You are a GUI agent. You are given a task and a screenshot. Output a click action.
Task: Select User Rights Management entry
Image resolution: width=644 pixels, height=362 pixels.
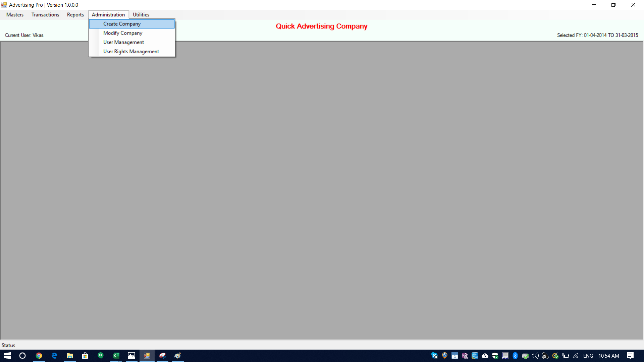point(132,51)
